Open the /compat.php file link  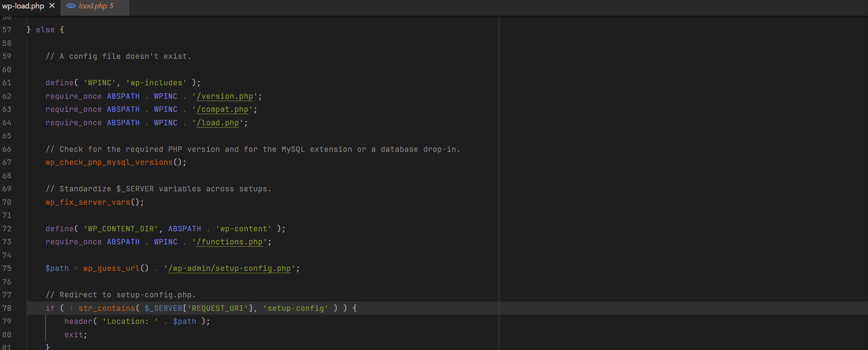click(x=222, y=109)
